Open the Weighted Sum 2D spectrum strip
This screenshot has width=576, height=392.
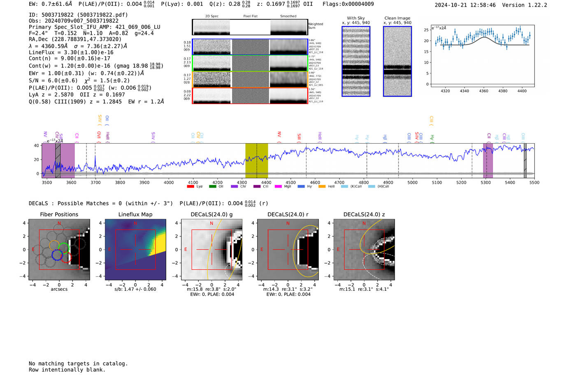coord(250,27)
